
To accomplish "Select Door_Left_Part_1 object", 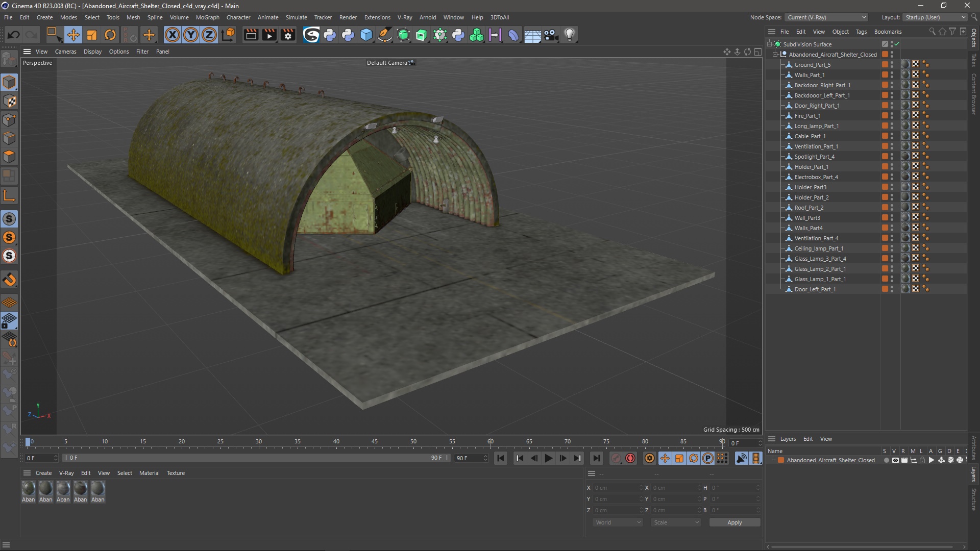I will tap(815, 289).
